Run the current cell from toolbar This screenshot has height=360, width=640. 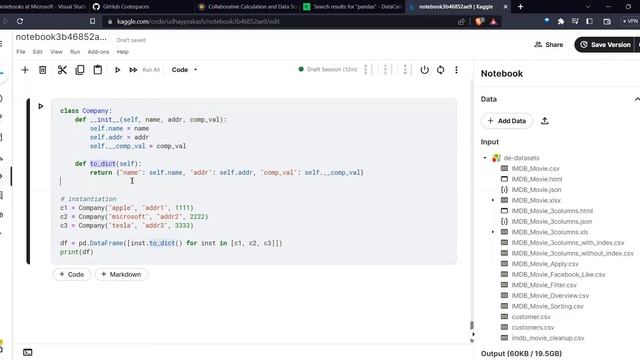point(117,70)
